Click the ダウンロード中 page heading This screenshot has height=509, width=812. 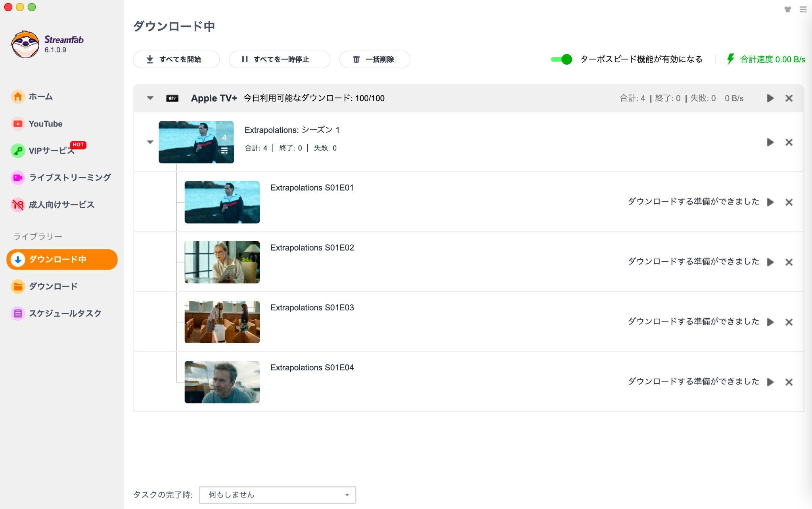click(174, 26)
